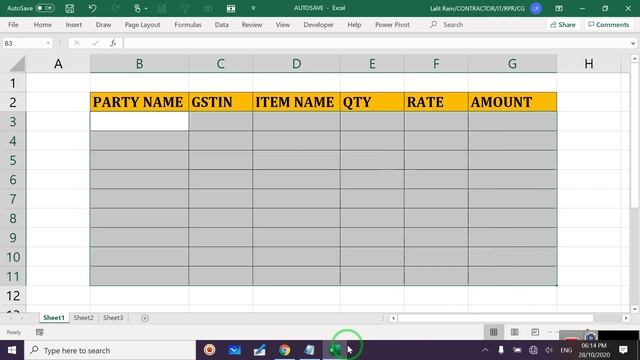The image size is (640, 360).
Task: Open Customize Quick Access Toolbar arrow
Action: pos(253,8)
